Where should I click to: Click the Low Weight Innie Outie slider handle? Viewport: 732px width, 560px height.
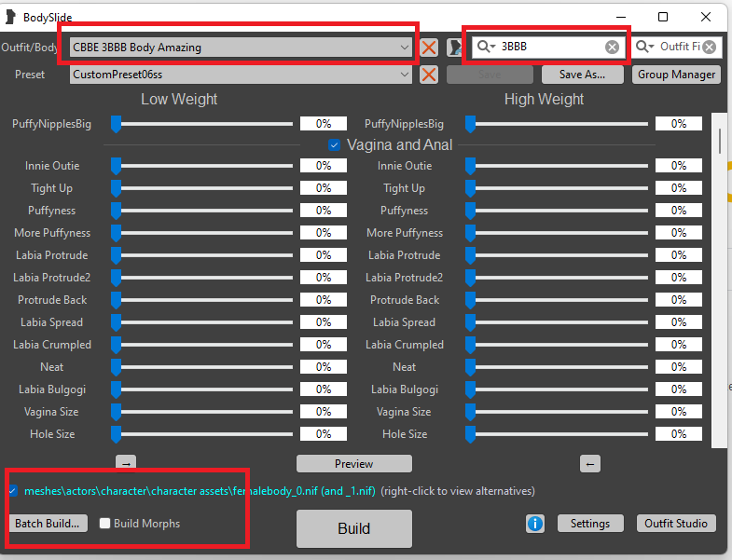[117, 166]
